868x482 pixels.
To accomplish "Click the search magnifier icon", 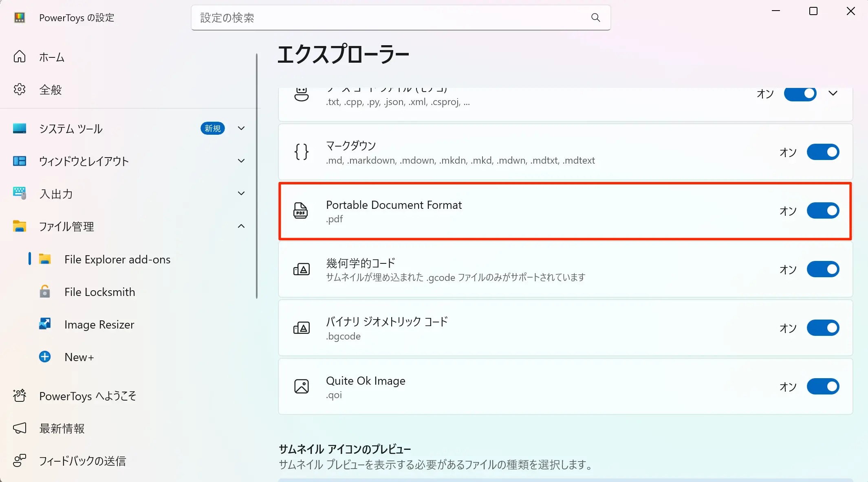I will [595, 18].
